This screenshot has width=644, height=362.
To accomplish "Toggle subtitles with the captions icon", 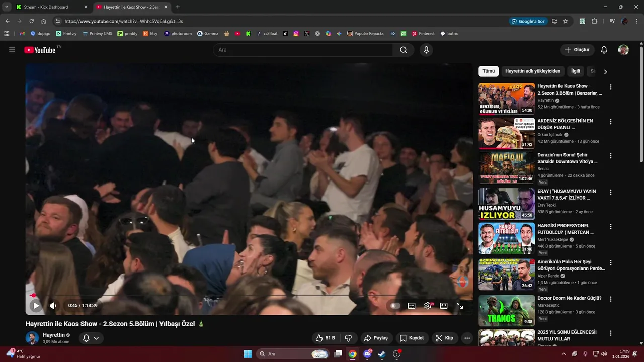I will coord(412,305).
